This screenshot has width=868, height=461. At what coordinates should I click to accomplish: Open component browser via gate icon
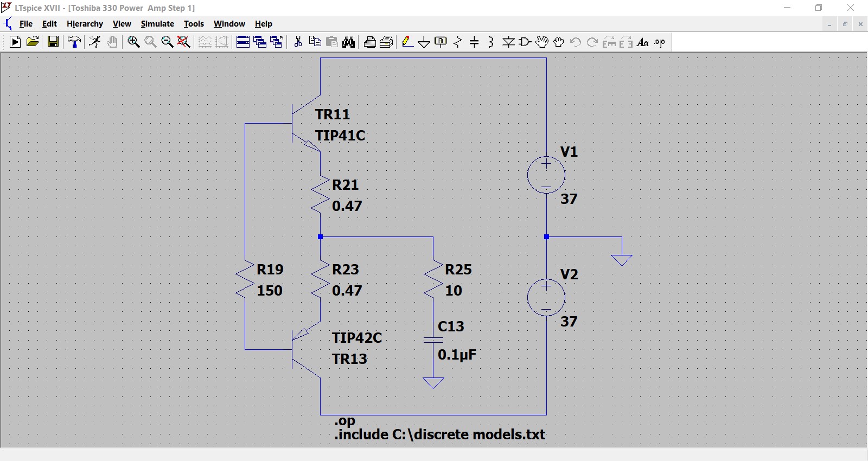click(525, 42)
